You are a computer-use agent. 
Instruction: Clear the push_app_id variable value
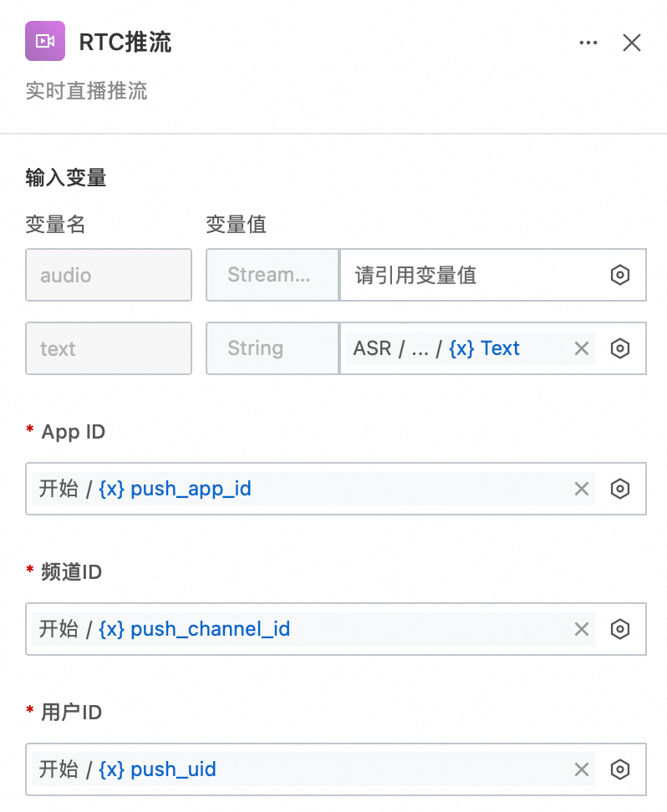[x=582, y=489]
